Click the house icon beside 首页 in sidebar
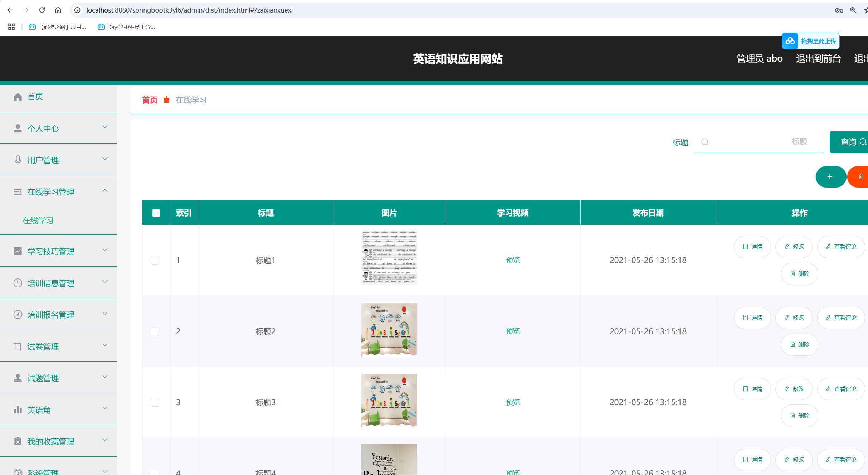The height and width of the screenshot is (475, 868). [x=18, y=97]
